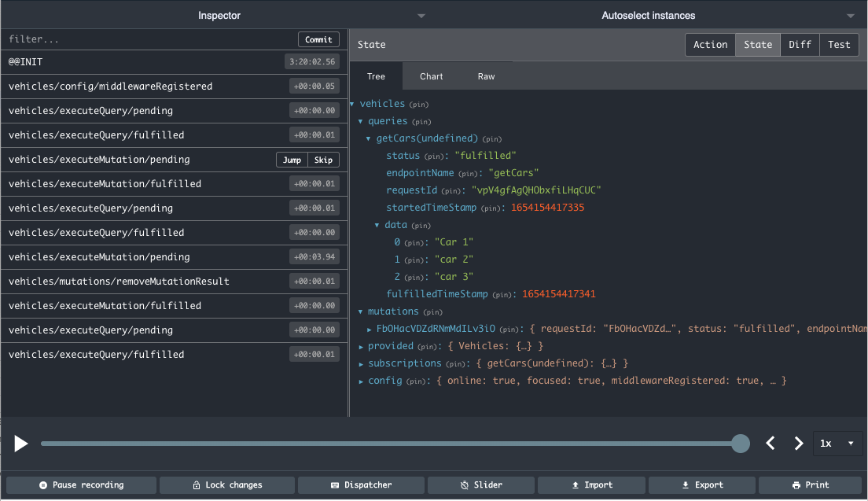
Task: Click the playback progress slider handle
Action: pos(740,443)
